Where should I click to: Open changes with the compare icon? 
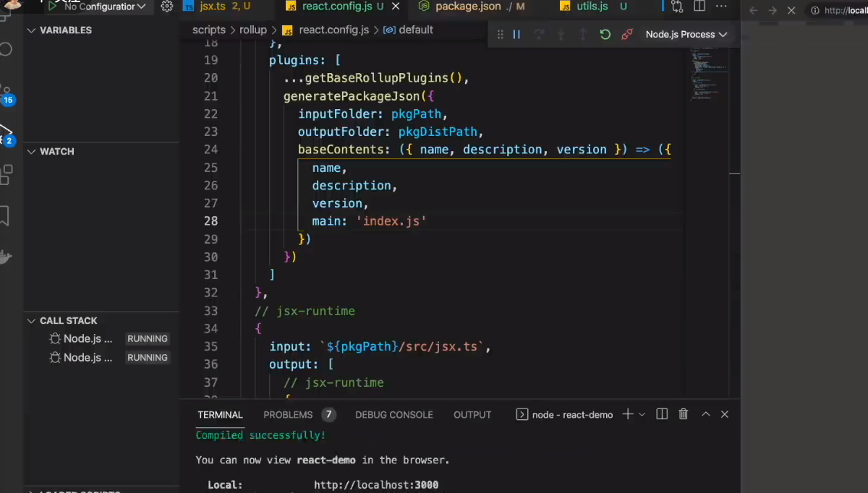click(677, 7)
